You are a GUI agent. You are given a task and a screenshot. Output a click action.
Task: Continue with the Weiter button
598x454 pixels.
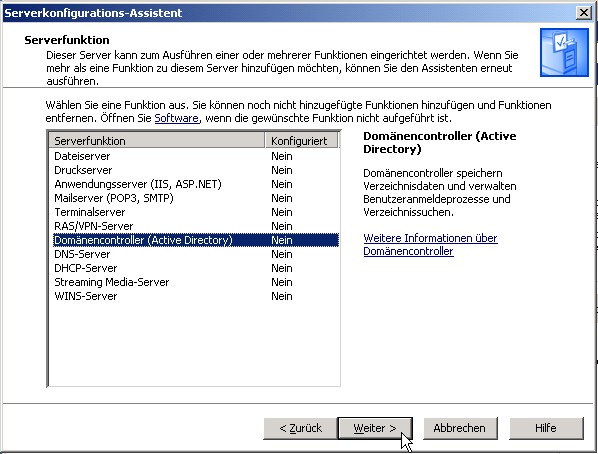tap(375, 428)
